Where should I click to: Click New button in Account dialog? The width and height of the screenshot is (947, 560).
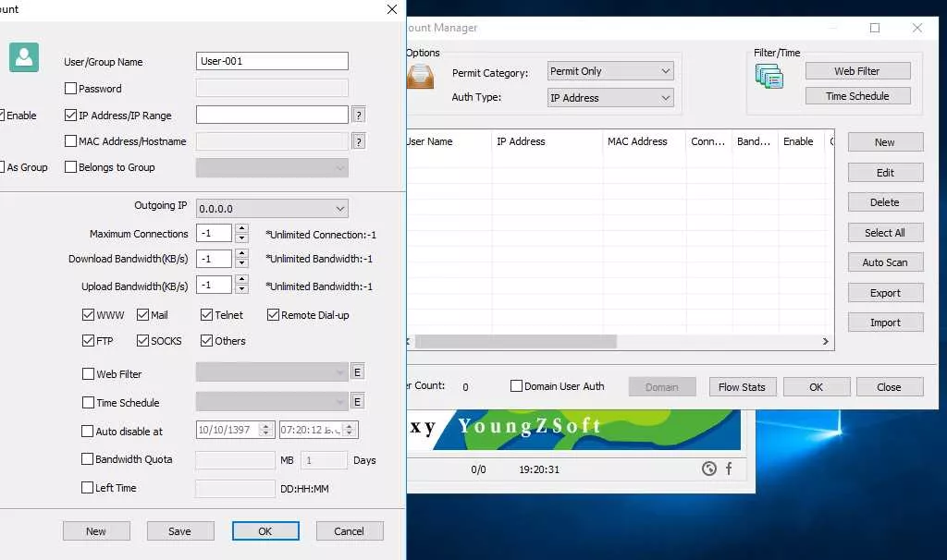coord(96,531)
